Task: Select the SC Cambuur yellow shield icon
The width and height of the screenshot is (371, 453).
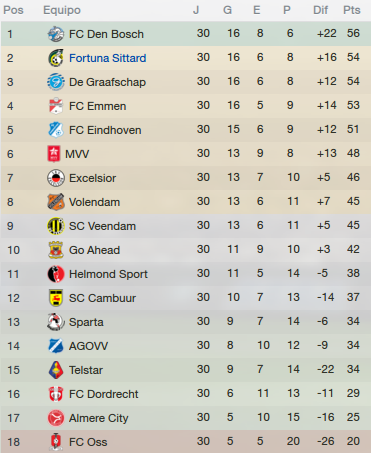Action: click(56, 298)
